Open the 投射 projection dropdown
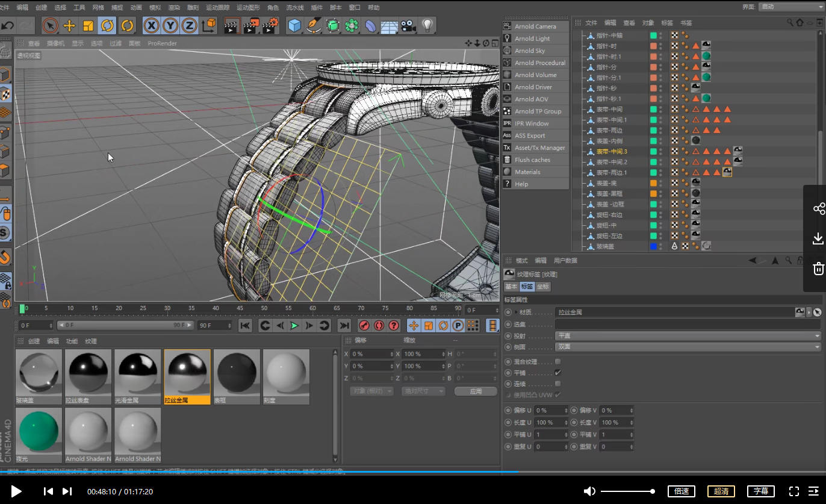The image size is (826, 504). [688, 335]
